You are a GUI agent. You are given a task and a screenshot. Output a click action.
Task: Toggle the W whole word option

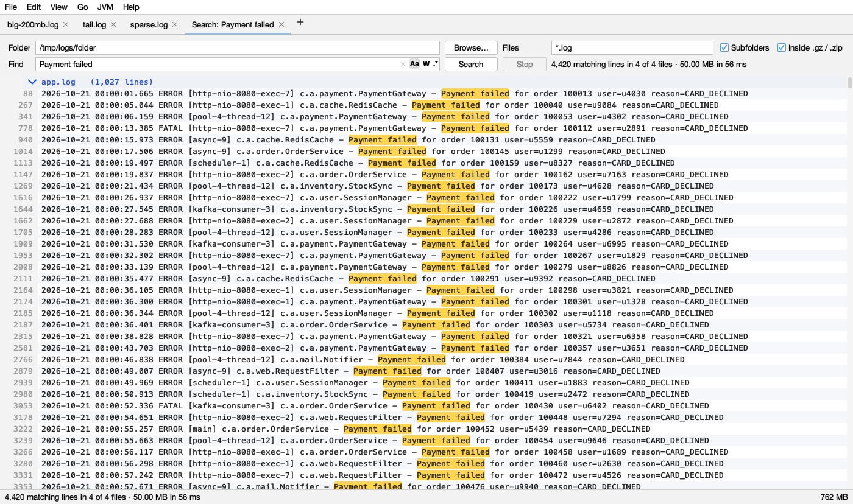pos(426,64)
